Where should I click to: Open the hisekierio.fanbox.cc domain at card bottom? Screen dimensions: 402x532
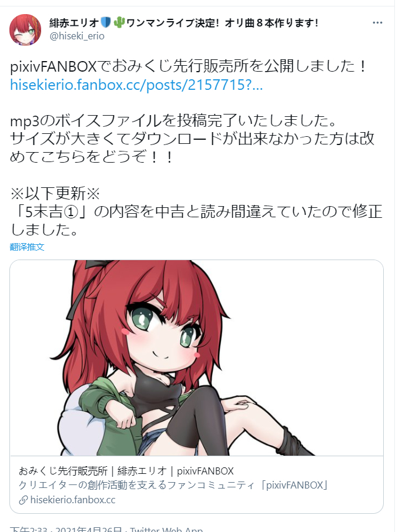73,500
